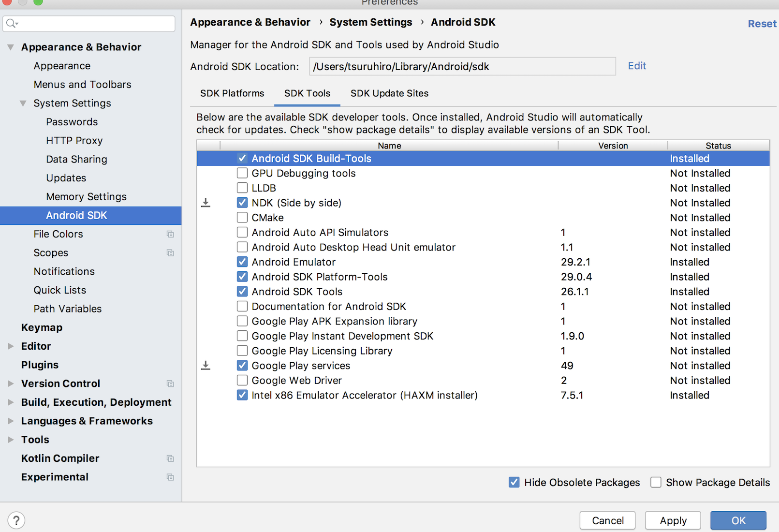This screenshot has height=532, width=779.
Task: Click the project-level icon next to Experimental
Action: pyautogui.click(x=170, y=477)
